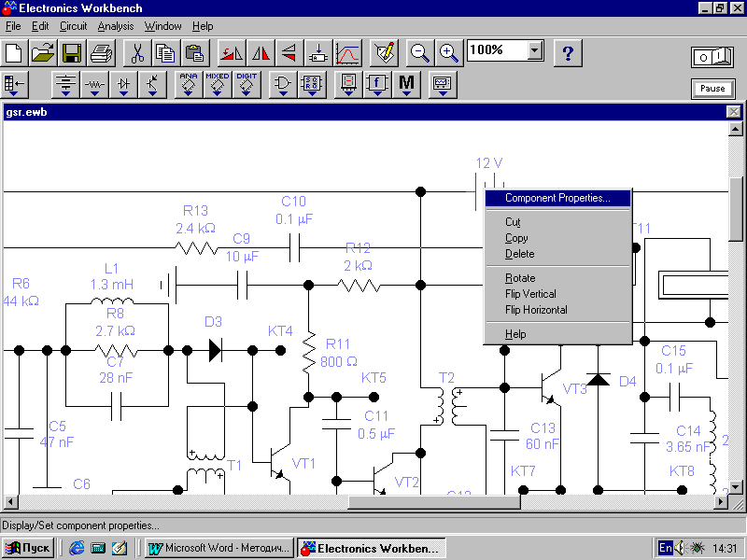This screenshot has width=747, height=560.
Task: Open a circuit file with the folder icon
Action: coord(43,52)
